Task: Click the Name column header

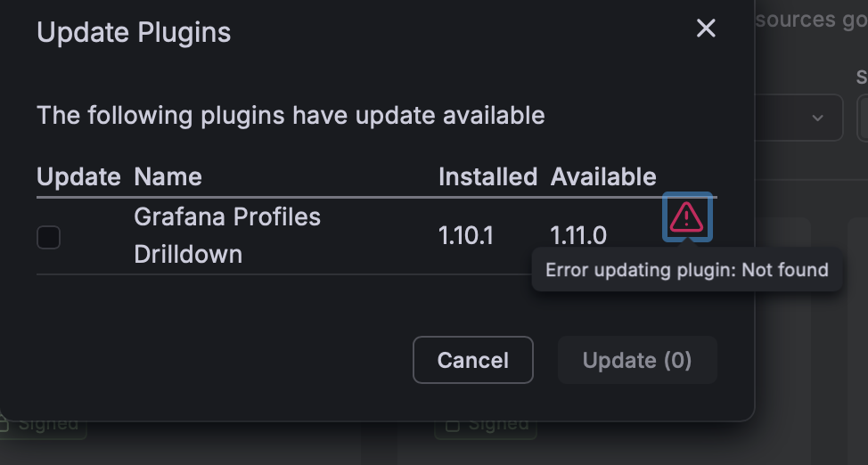Action: pos(168,176)
